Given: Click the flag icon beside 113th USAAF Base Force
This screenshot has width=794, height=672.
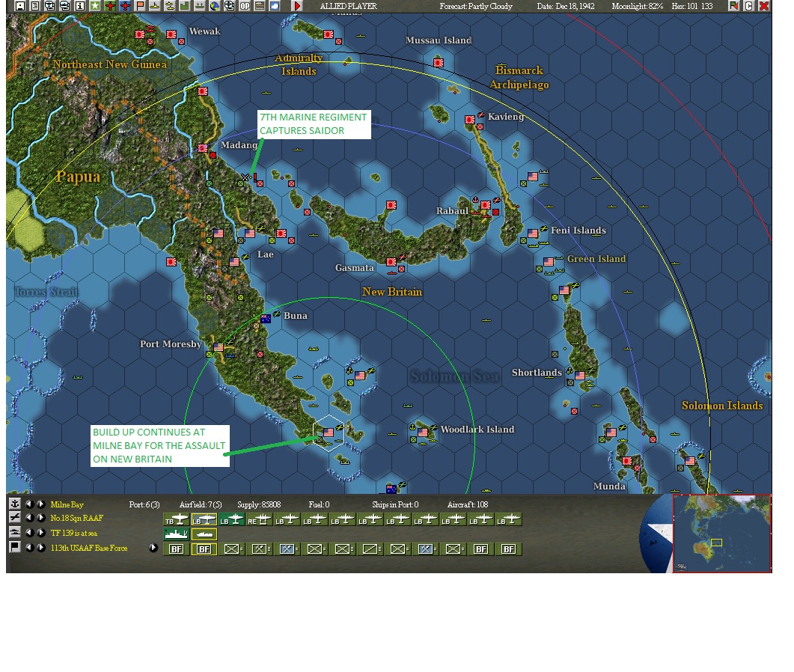Looking at the screenshot, I should click(15, 548).
